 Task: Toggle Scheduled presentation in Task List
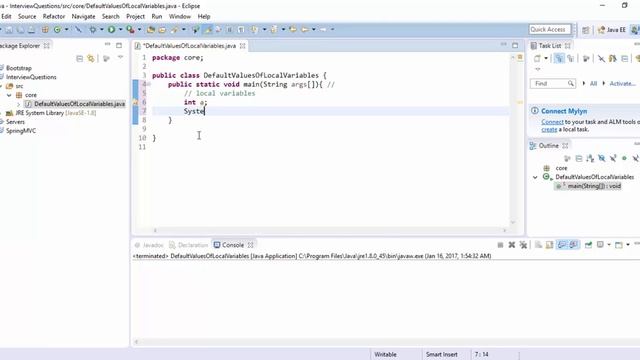pos(570,59)
